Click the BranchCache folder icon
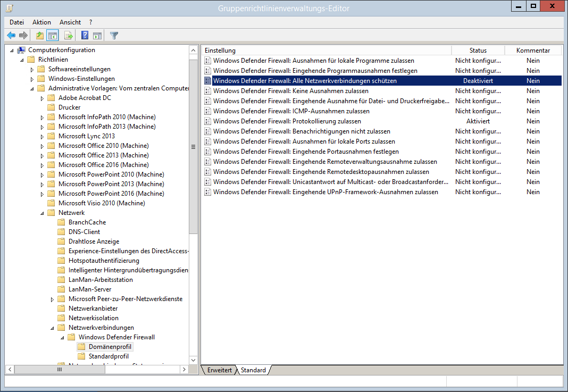The height and width of the screenshot is (392, 568). pos(62,222)
